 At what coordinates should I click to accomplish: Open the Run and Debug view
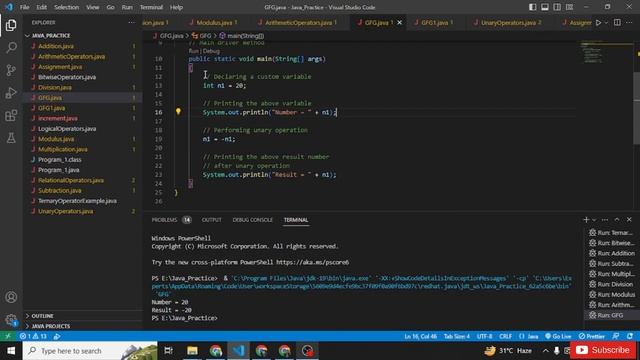11,93
